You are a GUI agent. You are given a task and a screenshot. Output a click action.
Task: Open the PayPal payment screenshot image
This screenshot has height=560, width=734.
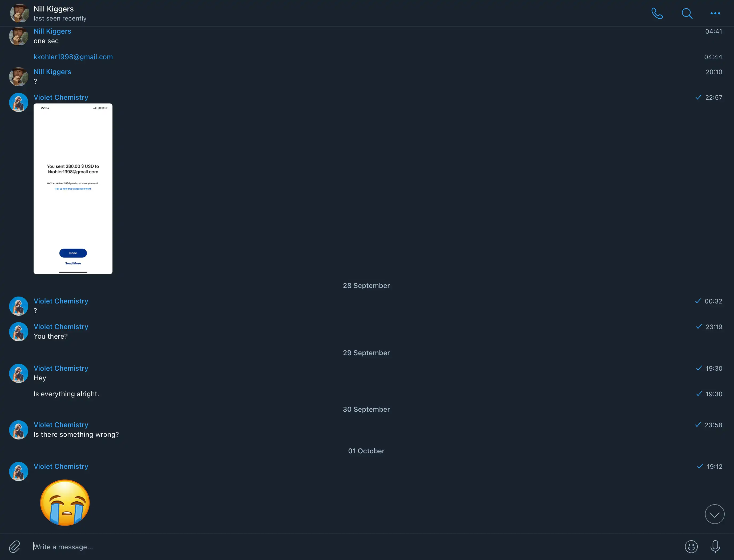(73, 189)
